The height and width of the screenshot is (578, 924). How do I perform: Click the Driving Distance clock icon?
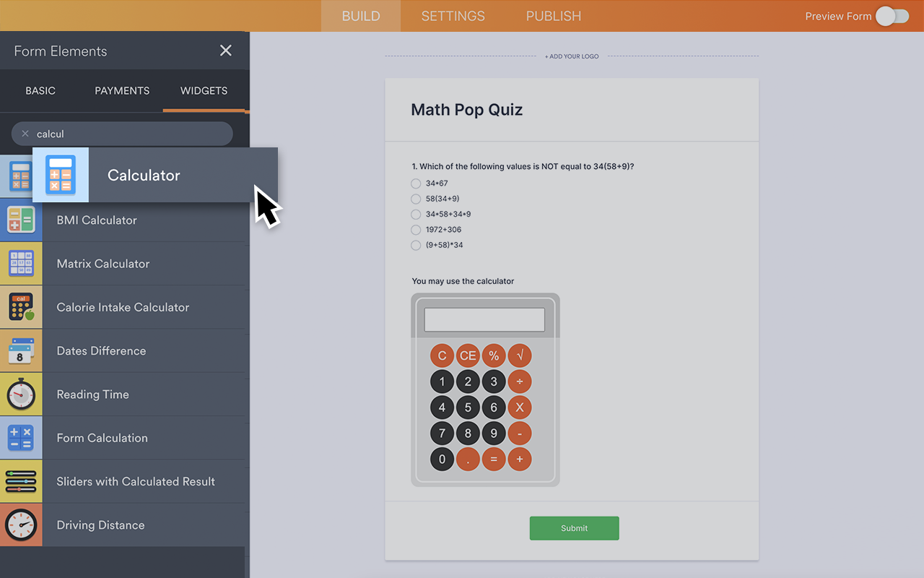pos(21,525)
